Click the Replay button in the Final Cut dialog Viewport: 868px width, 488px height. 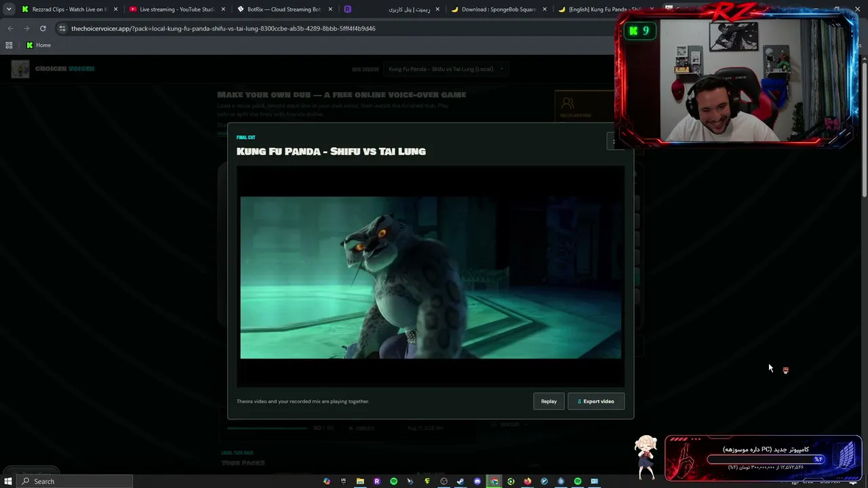coord(549,401)
